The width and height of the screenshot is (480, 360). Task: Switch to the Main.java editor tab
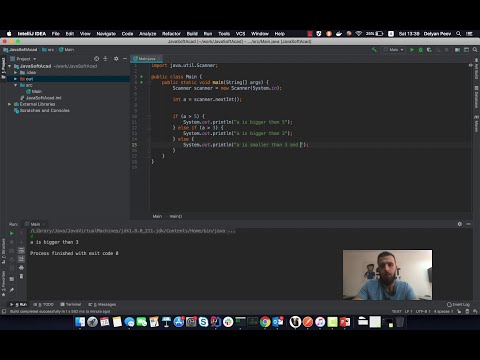pos(147,59)
